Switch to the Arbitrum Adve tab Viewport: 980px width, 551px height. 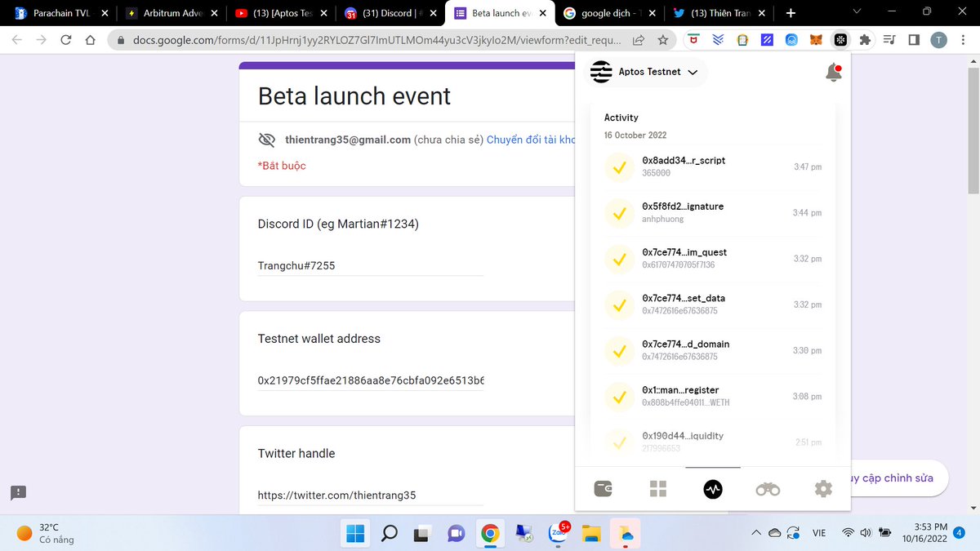(171, 13)
